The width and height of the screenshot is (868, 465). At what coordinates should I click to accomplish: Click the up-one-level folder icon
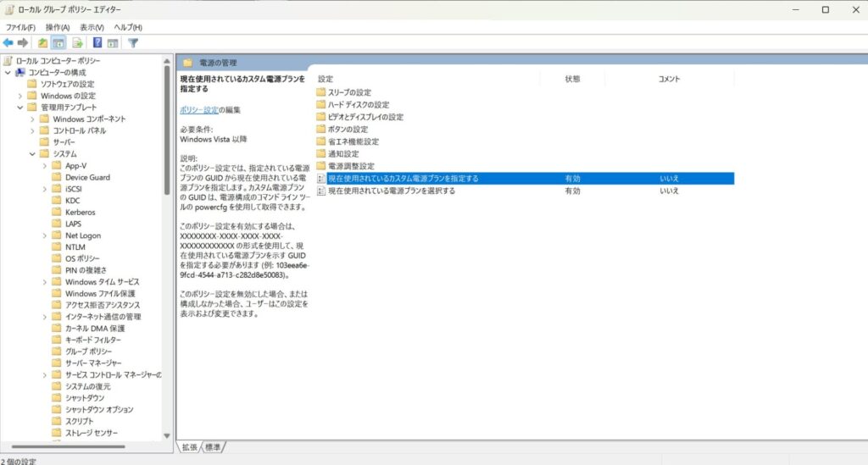42,42
